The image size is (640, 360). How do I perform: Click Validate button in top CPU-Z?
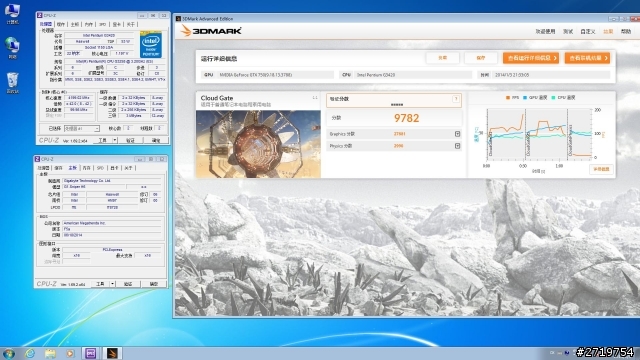pos(130,140)
